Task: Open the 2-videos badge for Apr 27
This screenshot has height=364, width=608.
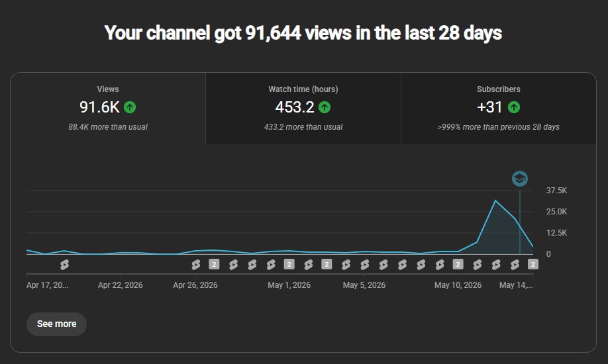Action: coord(214,264)
